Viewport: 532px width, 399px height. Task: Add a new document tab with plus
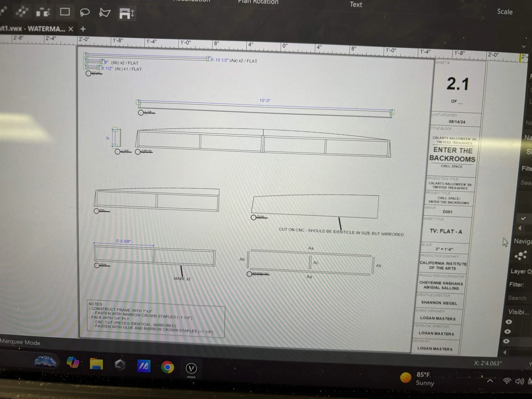pyautogui.click(x=83, y=29)
